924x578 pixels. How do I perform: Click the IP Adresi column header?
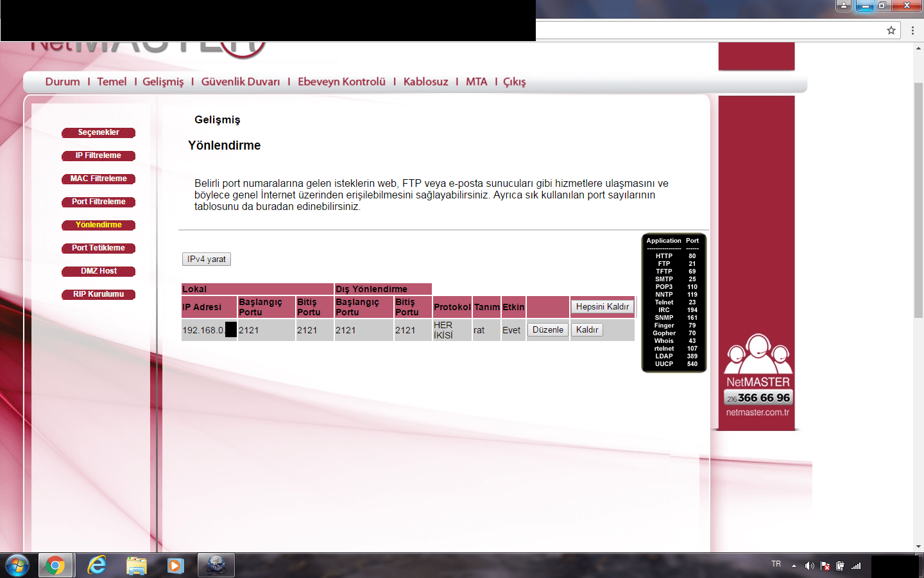(209, 307)
